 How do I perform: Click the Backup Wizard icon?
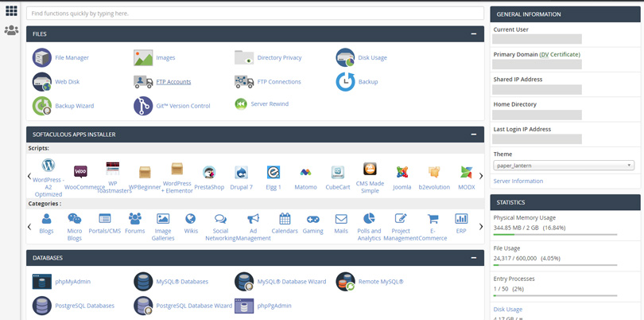coord(41,106)
